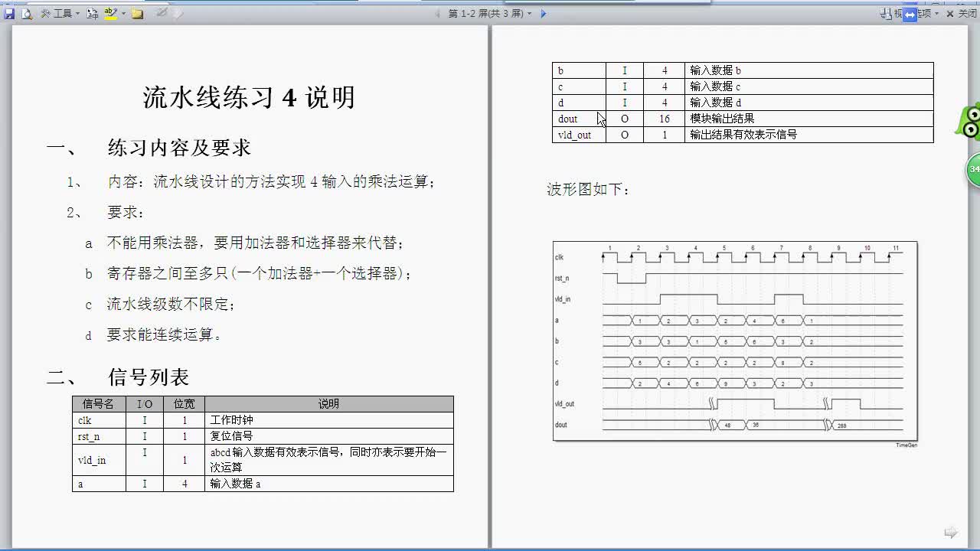Go to the next screen arrow

tap(543, 14)
